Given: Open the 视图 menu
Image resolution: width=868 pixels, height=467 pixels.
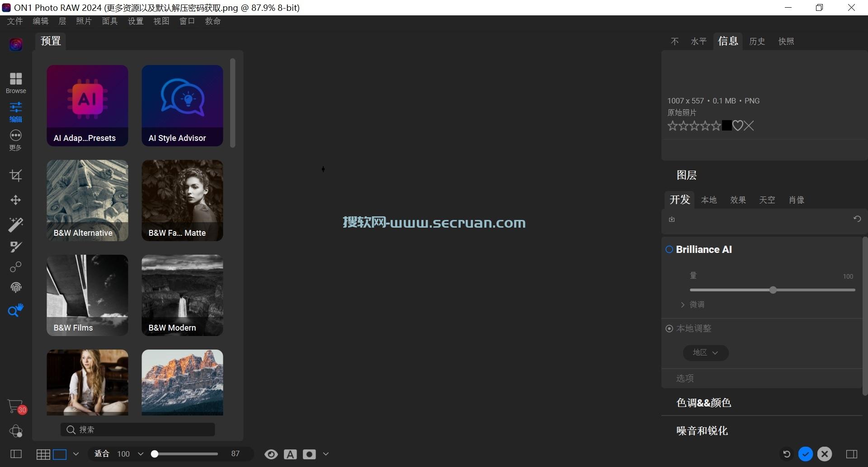Looking at the screenshot, I should [x=161, y=21].
